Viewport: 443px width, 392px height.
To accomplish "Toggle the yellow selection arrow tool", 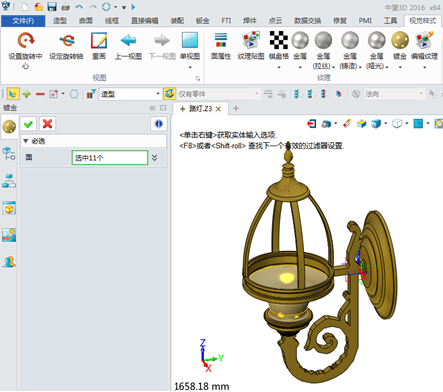I will click(13, 94).
